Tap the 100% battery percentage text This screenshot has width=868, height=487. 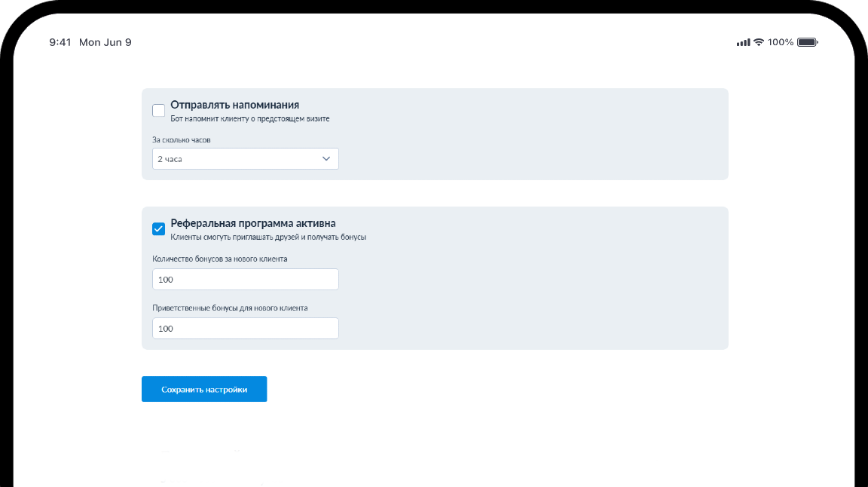tap(781, 42)
